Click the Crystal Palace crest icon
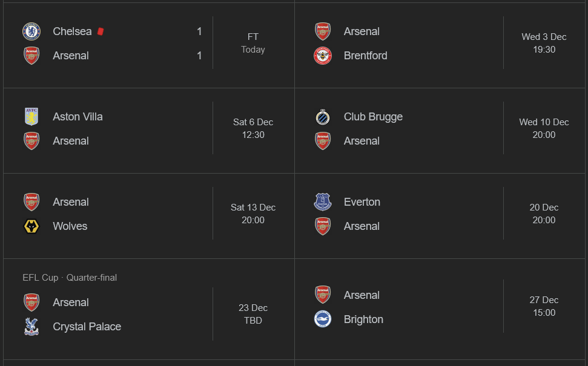588x366 pixels. (31, 327)
